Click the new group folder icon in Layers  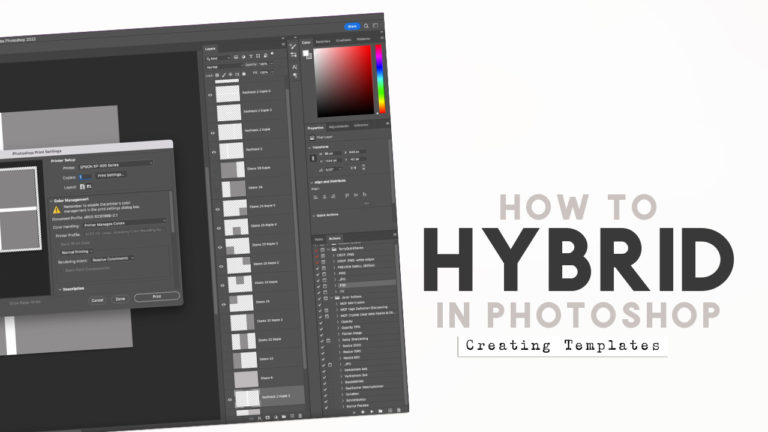[x=284, y=416]
